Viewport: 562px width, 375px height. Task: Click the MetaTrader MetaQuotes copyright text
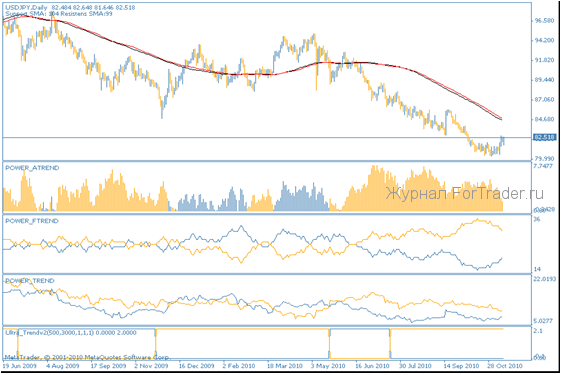coord(87,357)
